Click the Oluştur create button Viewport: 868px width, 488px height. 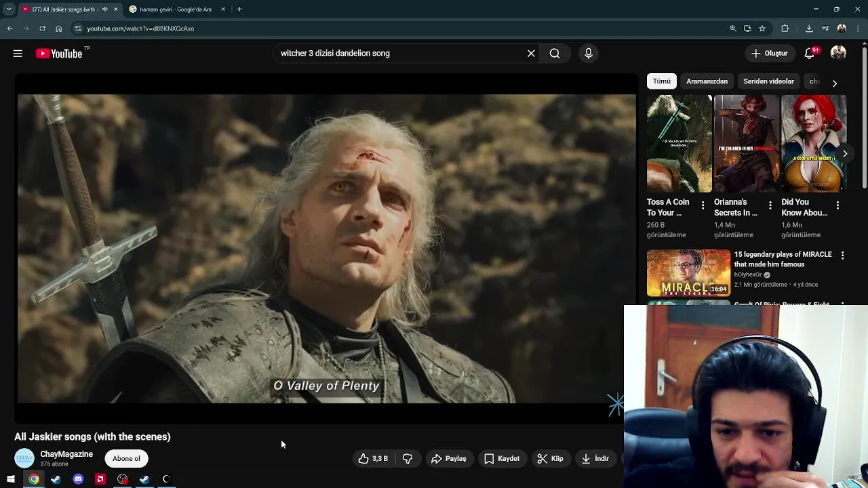click(769, 54)
